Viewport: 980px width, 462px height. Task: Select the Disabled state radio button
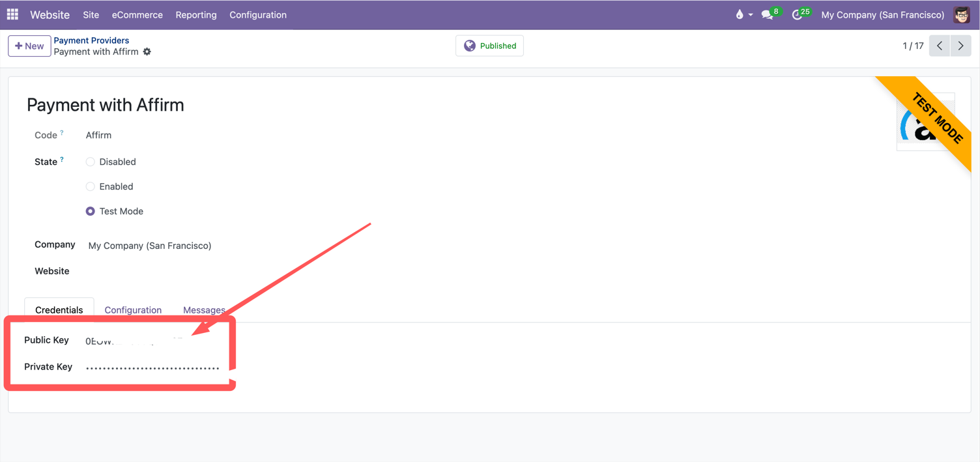pos(91,162)
